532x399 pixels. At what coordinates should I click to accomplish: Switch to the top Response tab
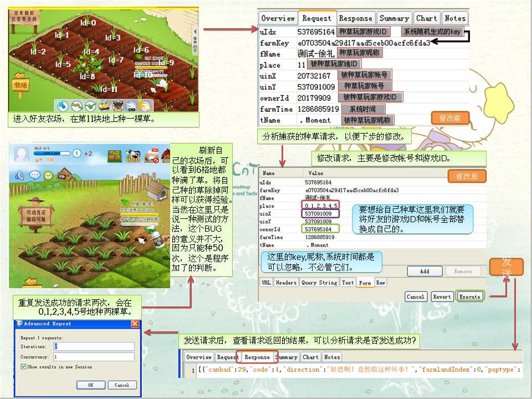click(356, 18)
